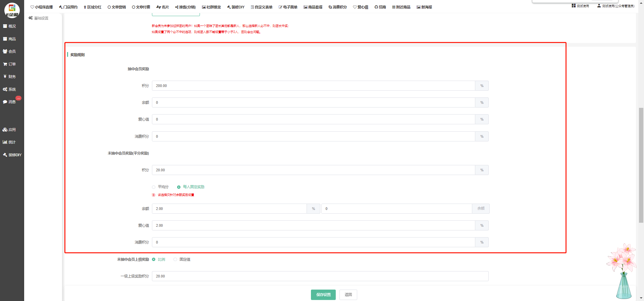Screen dimensions: 644x301
Task: Click the 返回 button
Action: [x=348, y=295]
